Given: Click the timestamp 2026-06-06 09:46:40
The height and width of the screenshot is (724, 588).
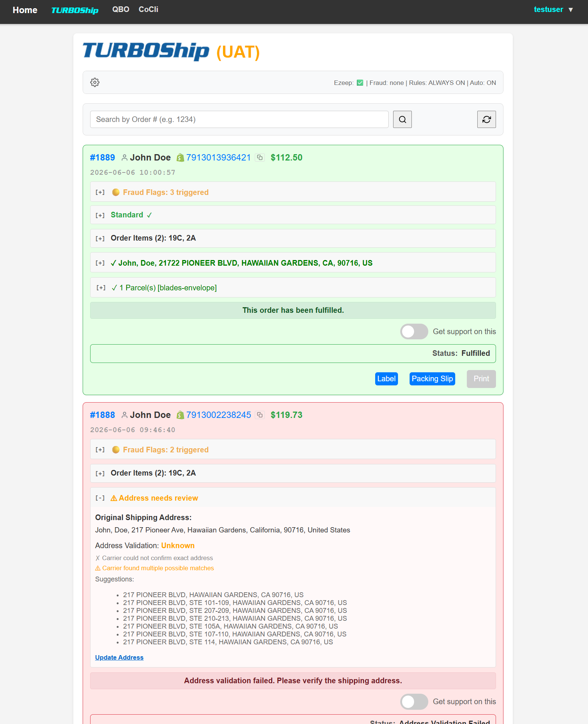Looking at the screenshot, I should point(133,430).
